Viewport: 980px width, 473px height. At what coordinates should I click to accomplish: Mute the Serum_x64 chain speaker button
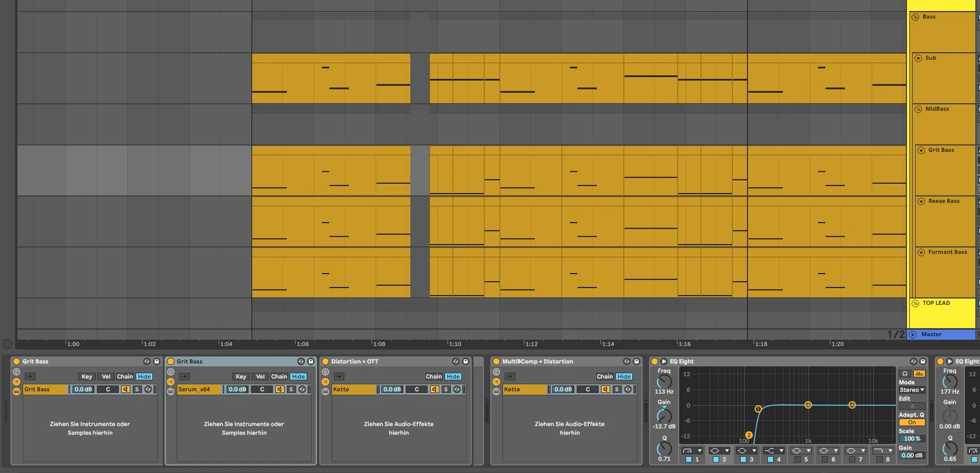pyautogui.click(x=279, y=390)
